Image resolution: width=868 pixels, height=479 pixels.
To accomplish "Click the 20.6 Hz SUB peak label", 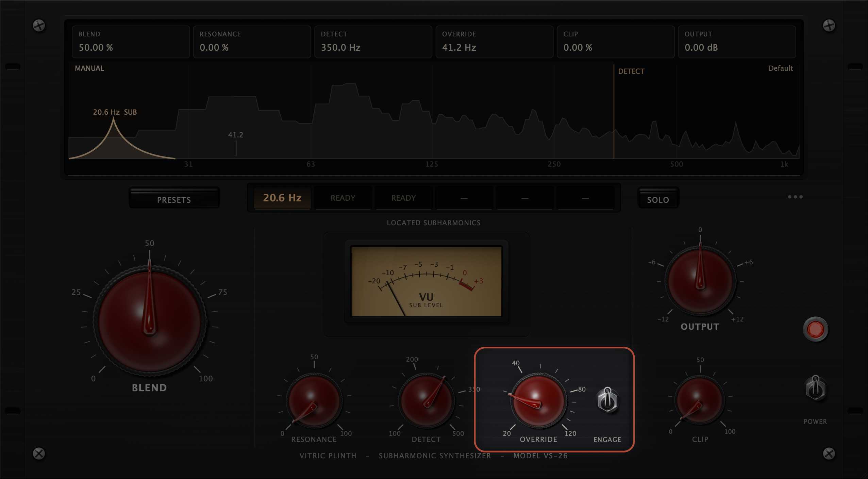I will pos(115,112).
